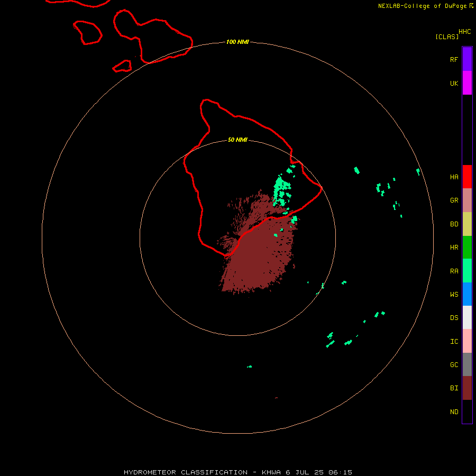
Task: Click the ND black legend swatch
Action: 467,411
